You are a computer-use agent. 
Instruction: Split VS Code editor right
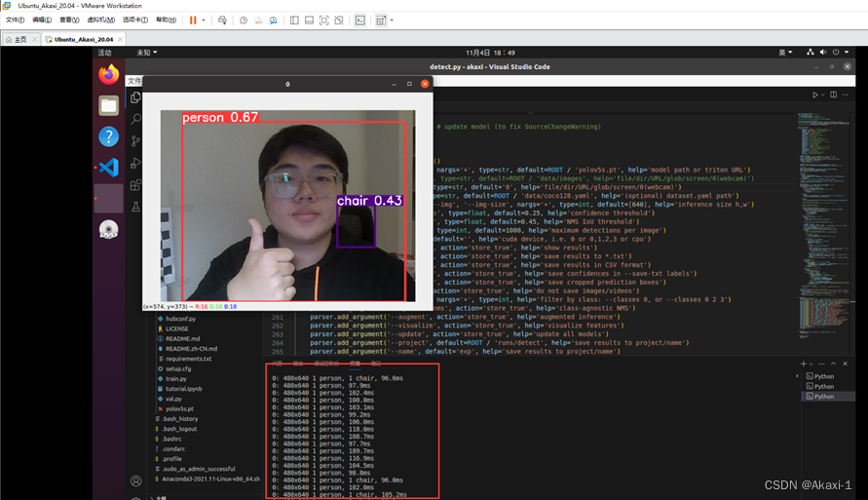[834, 95]
